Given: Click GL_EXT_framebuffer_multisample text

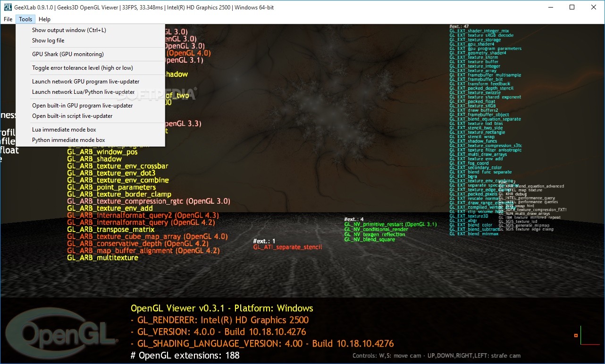Looking at the screenshot, I should tap(485, 75).
